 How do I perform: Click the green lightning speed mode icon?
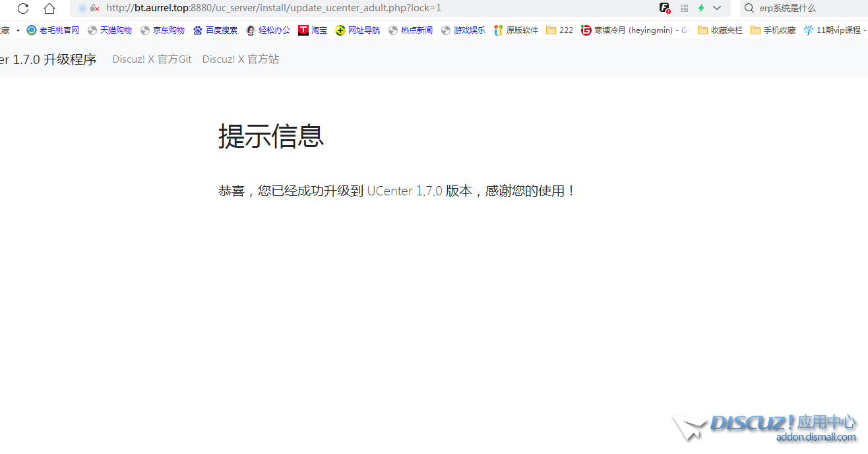coord(701,8)
